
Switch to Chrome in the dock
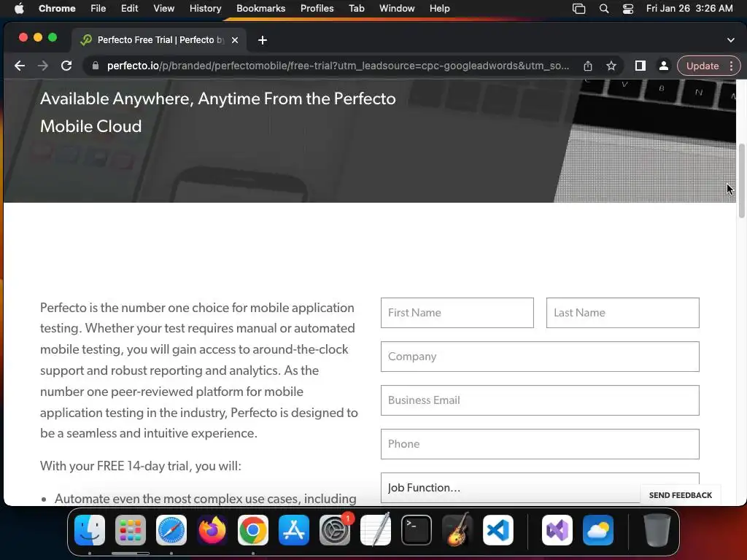coord(253,530)
